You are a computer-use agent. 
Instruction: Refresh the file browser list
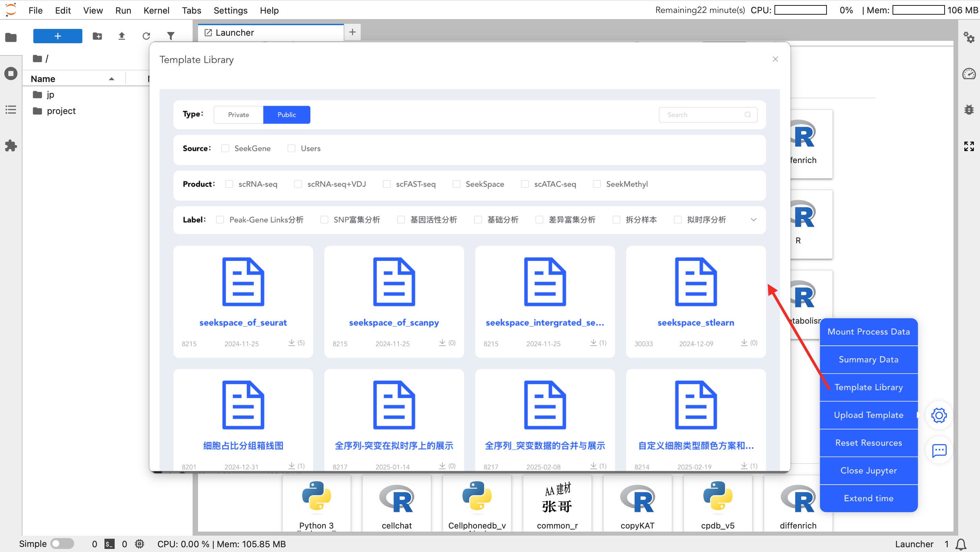[146, 36]
